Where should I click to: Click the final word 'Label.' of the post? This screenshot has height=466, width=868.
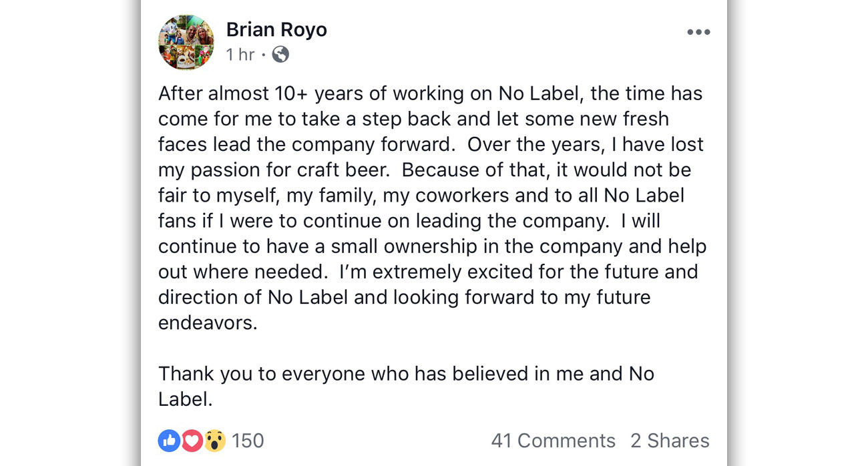pos(186,399)
